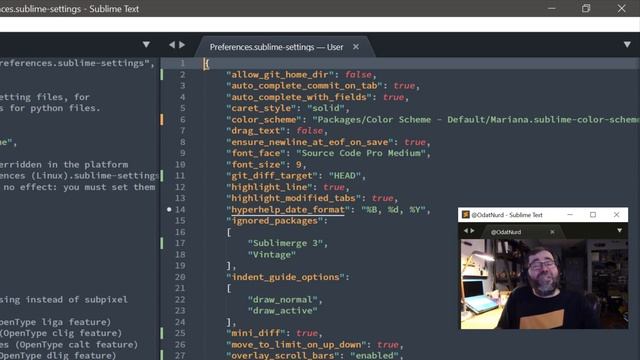The width and height of the screenshot is (640, 360).
Task: Close the Preferences.sublime-settings — User tab
Action: click(x=356, y=47)
